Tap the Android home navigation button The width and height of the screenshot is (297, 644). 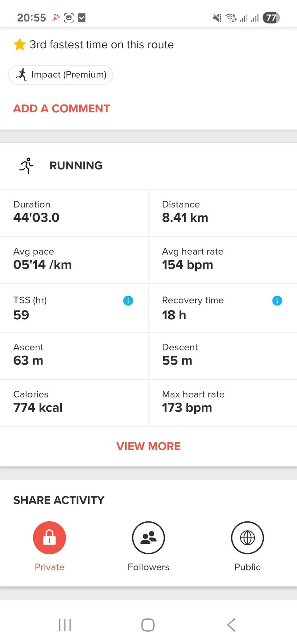point(148,625)
